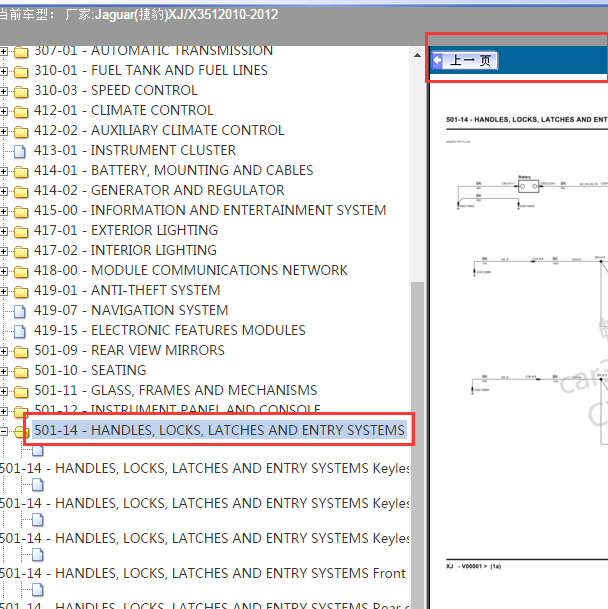Click the tree scrollbar up arrow

coord(417,55)
